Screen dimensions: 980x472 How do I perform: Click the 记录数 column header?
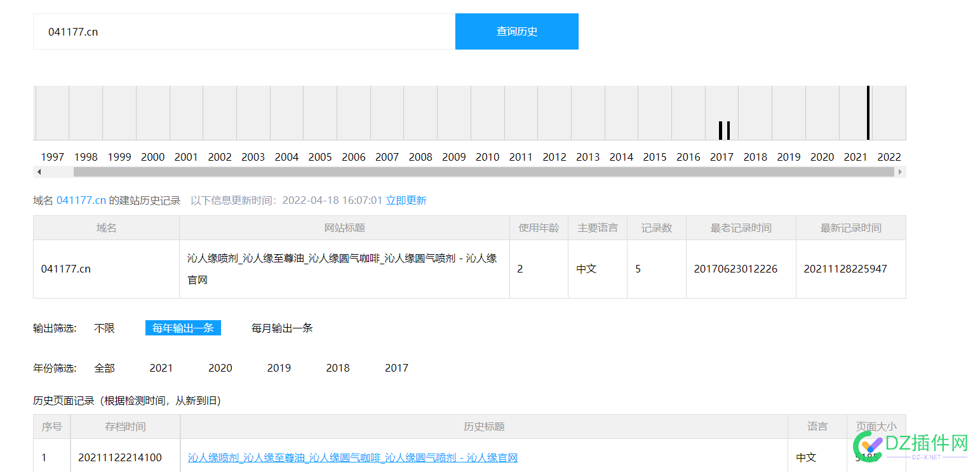(x=657, y=228)
